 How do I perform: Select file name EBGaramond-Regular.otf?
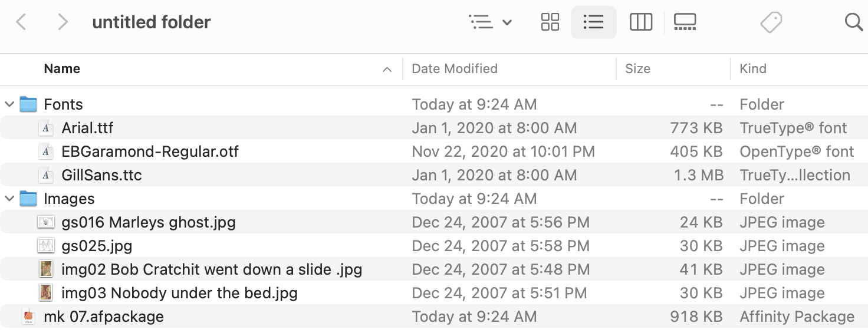[150, 151]
